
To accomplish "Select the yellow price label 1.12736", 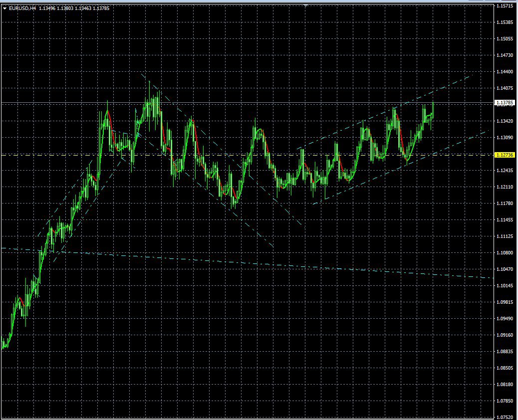I will tap(505, 155).
